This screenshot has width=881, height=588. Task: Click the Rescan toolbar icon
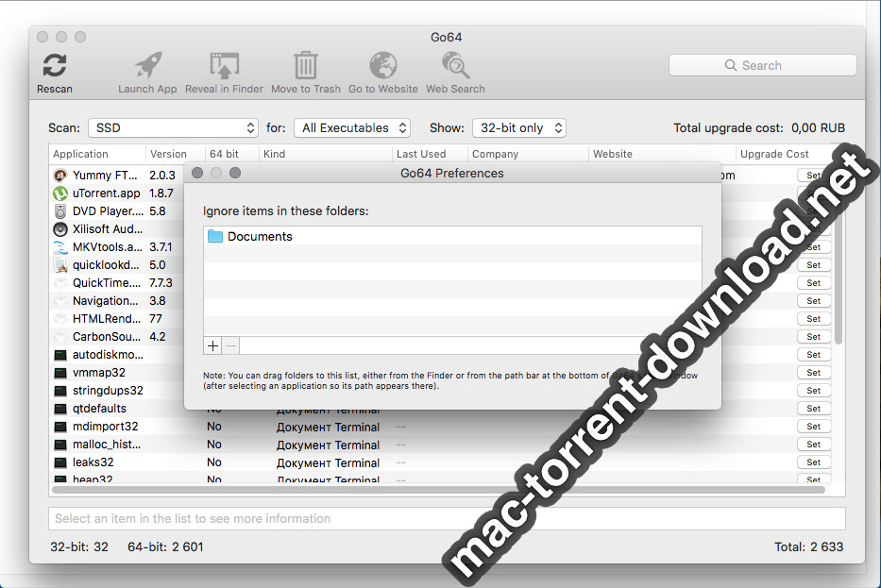(55, 66)
